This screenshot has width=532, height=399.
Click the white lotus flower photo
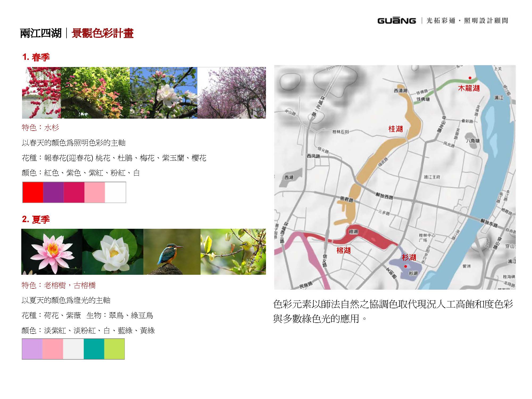113,252
